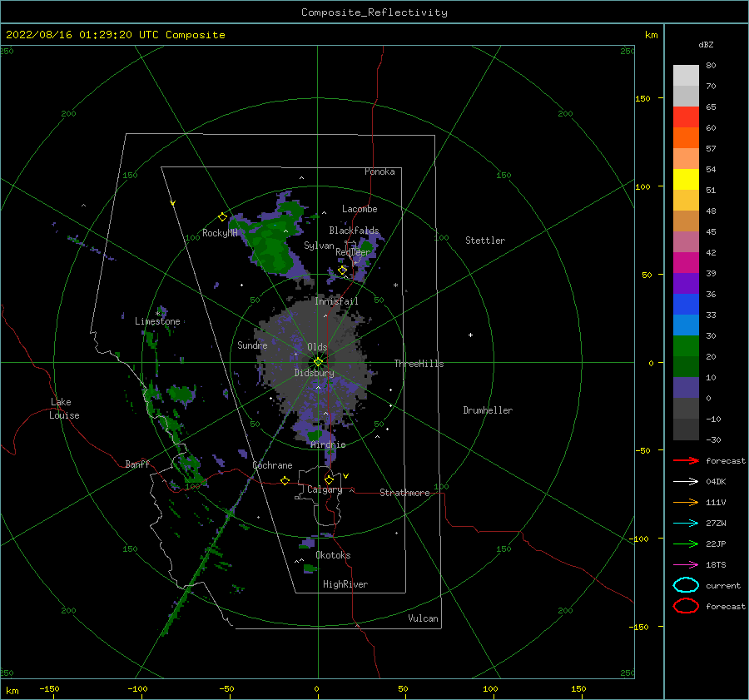Viewport: 749px width, 700px height.
Task: Click the Stettler label
Action: pyautogui.click(x=485, y=241)
